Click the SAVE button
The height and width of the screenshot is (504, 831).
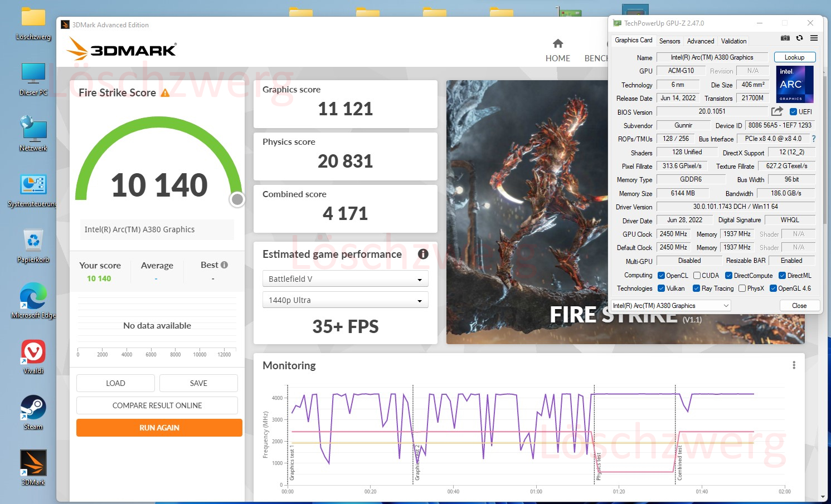click(198, 383)
